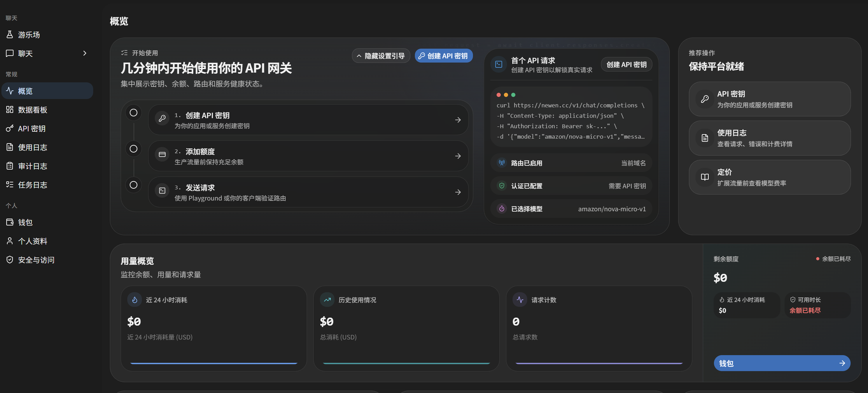Viewport: 868px width, 393px height.
Task: Click the curl command code block
Action: coord(571,117)
